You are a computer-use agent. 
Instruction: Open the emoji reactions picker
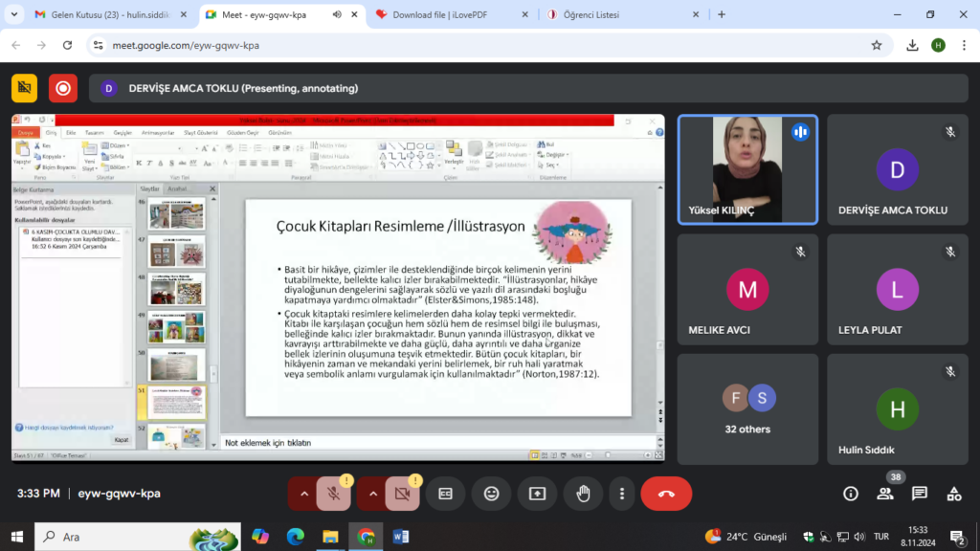point(491,494)
